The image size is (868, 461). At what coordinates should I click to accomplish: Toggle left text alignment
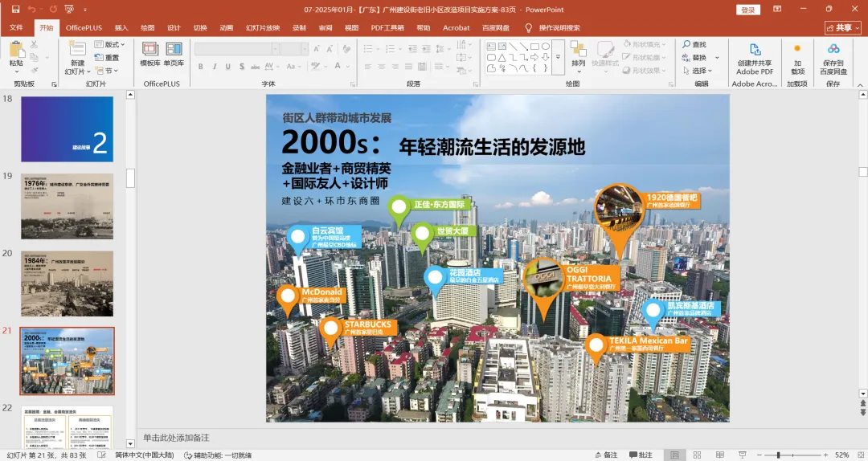click(368, 67)
